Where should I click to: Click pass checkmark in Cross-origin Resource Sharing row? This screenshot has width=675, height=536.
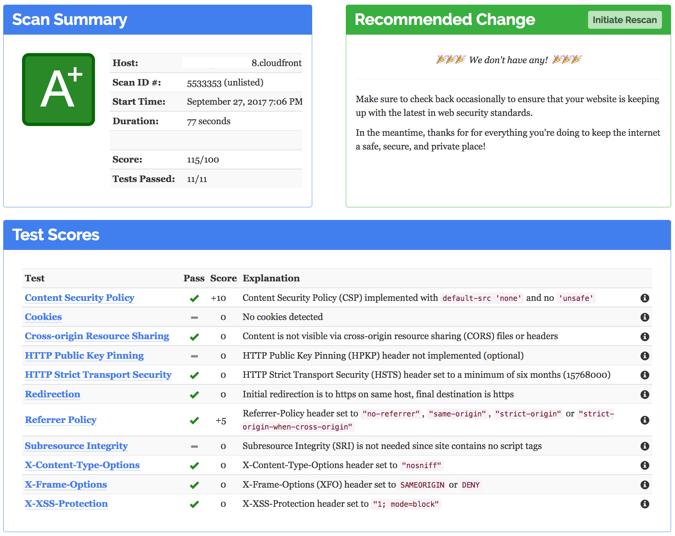[194, 337]
